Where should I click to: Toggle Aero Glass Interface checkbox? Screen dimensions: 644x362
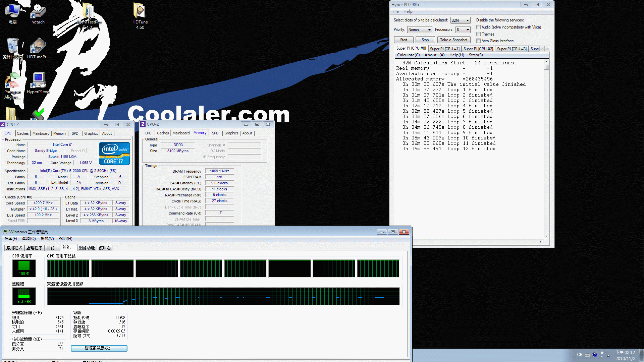479,41
